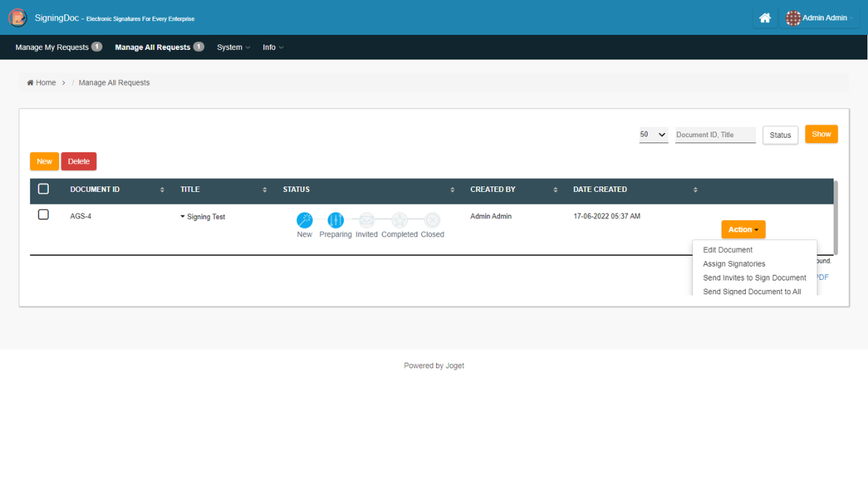Check the AGS-4 row checkbox
Image resolution: width=868 pixels, height=488 pixels.
[x=43, y=215]
